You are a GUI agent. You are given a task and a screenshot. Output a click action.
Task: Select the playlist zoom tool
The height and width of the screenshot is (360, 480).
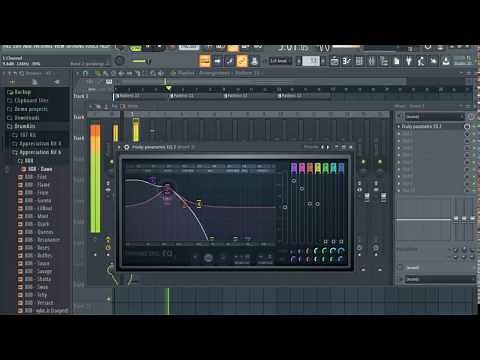[153, 73]
